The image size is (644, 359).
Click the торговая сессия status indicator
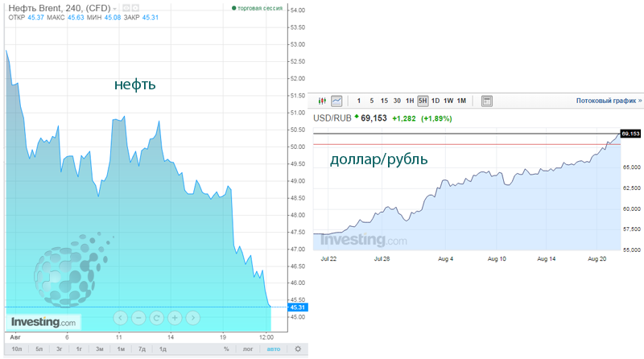tap(258, 8)
